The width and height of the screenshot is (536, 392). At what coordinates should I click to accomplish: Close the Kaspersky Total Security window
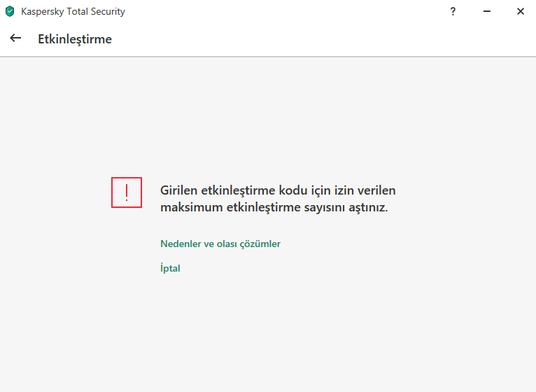(521, 12)
